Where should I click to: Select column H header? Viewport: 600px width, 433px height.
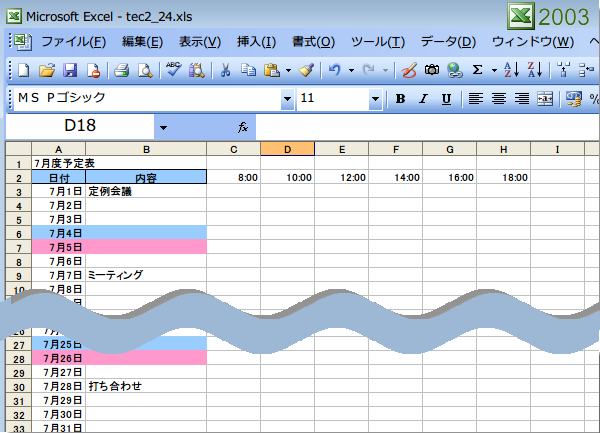tap(504, 149)
